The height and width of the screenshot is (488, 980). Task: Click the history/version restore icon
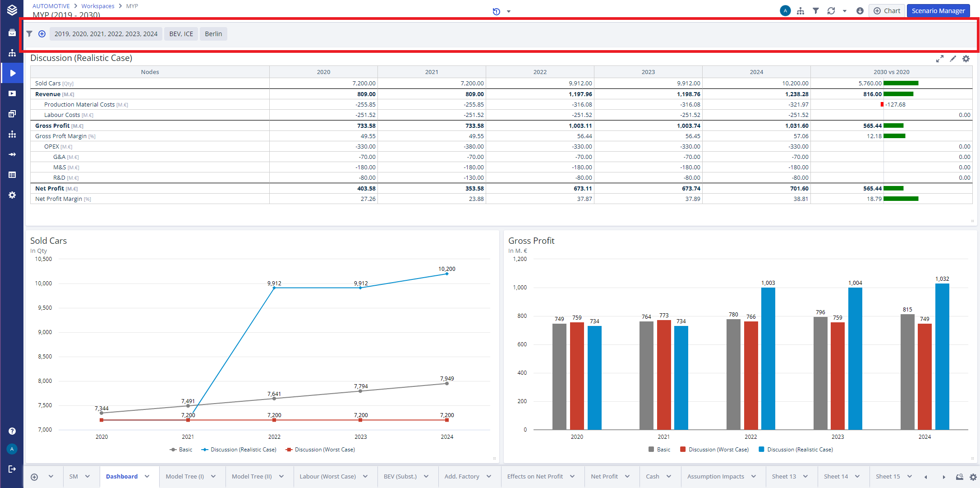[496, 11]
